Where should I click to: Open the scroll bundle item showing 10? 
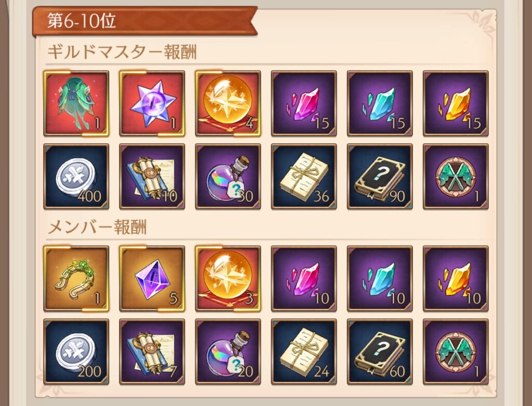pyautogui.click(x=152, y=177)
